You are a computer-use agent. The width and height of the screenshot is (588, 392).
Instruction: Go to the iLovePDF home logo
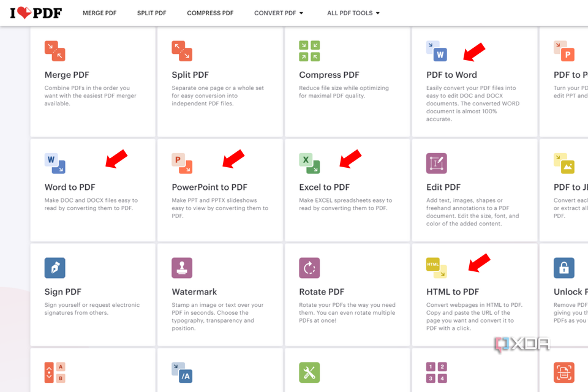point(36,13)
